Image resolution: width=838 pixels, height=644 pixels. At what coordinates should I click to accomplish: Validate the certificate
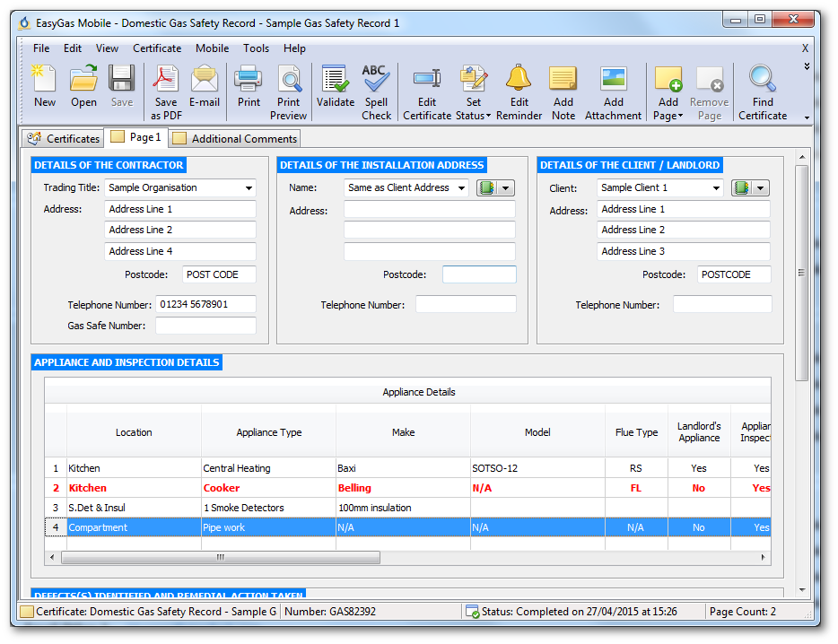[x=335, y=87]
